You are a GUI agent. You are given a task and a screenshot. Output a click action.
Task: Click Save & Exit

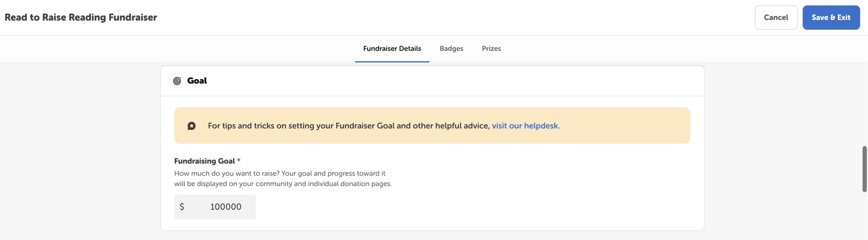[831, 17]
